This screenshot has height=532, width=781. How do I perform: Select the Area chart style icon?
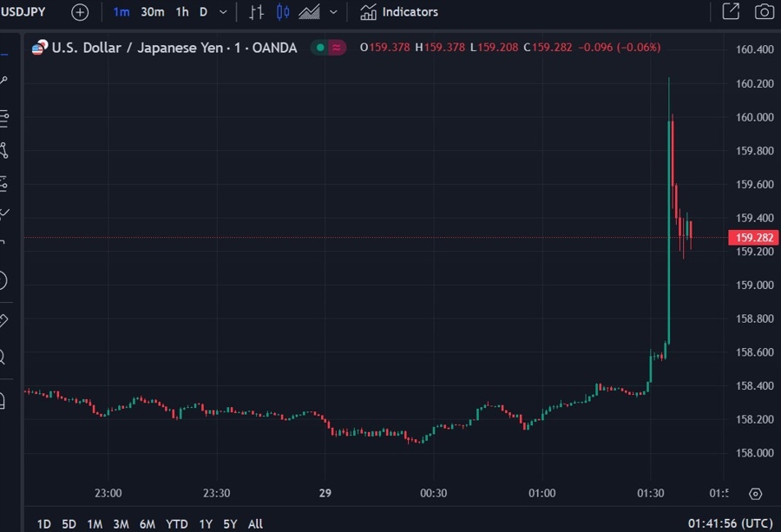click(x=309, y=12)
